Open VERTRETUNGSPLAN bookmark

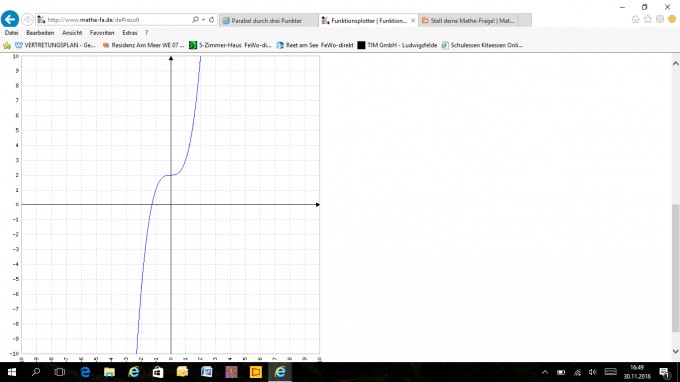tap(55, 45)
